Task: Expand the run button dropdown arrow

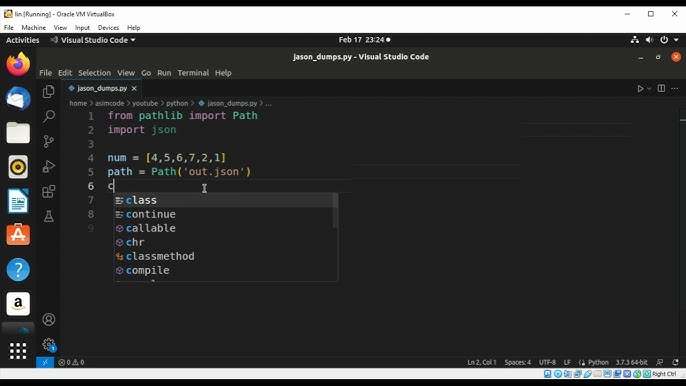Action: pyautogui.click(x=649, y=89)
